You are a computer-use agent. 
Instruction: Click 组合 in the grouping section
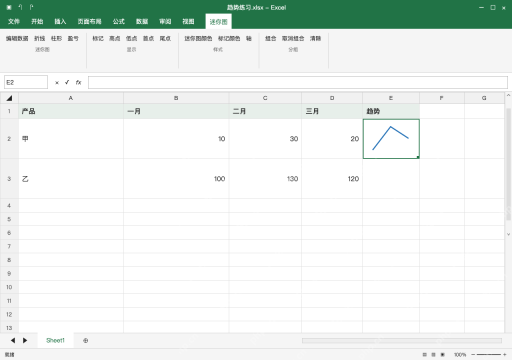click(x=271, y=39)
